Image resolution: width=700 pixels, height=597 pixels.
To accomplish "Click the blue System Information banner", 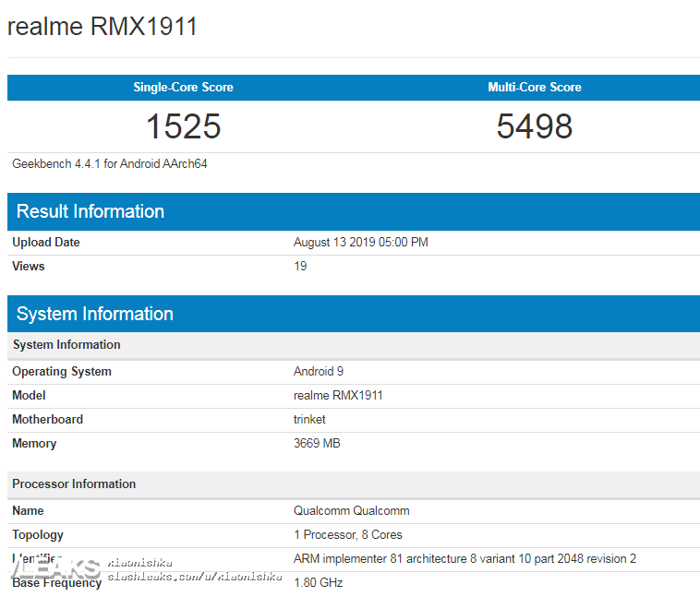I will pos(354,314).
